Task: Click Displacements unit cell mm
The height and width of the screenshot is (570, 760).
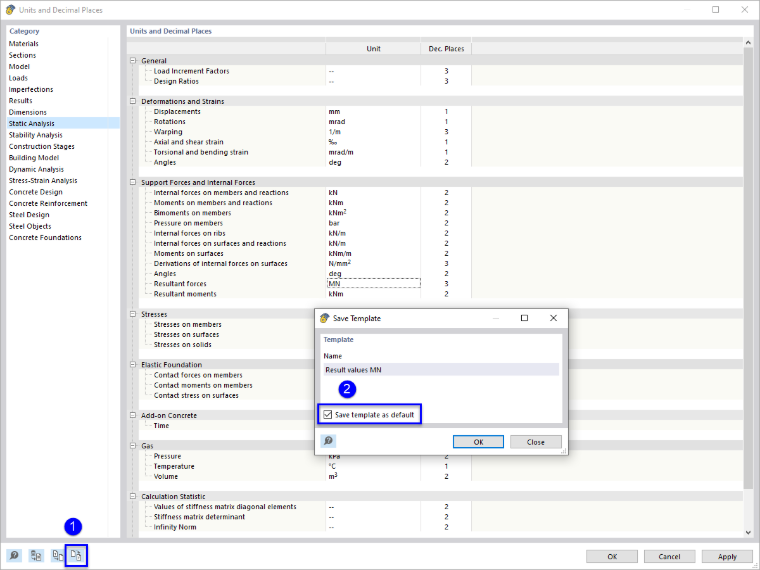Action: 373,111
